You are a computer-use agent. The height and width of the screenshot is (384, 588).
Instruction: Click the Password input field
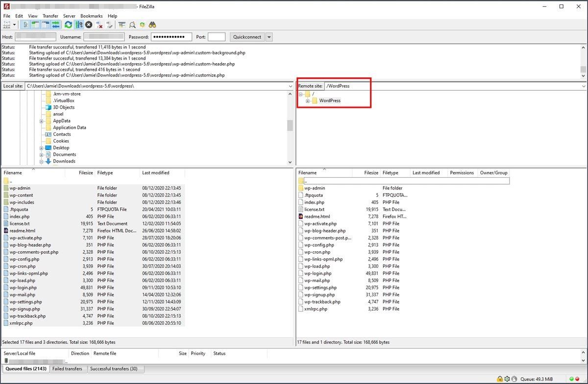171,37
